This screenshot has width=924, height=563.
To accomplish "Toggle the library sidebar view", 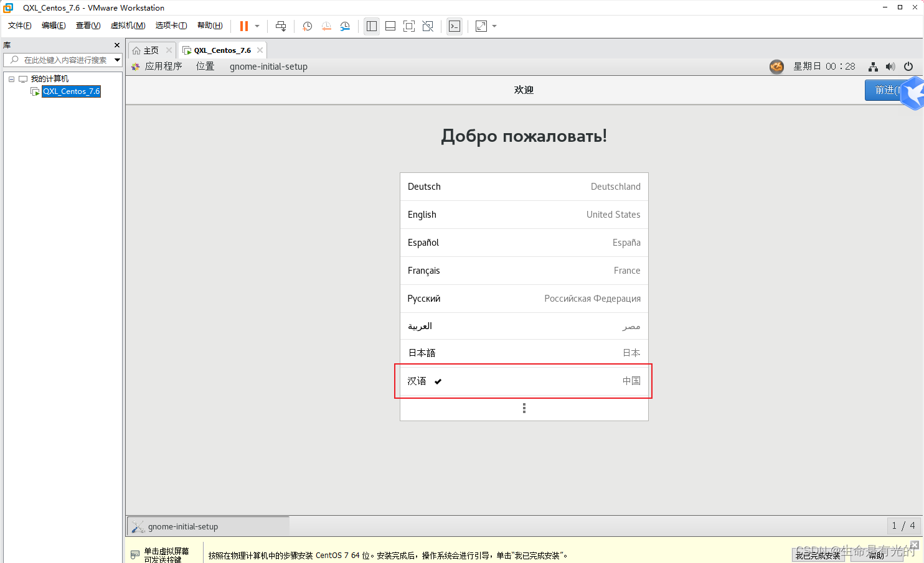I will tap(372, 26).
